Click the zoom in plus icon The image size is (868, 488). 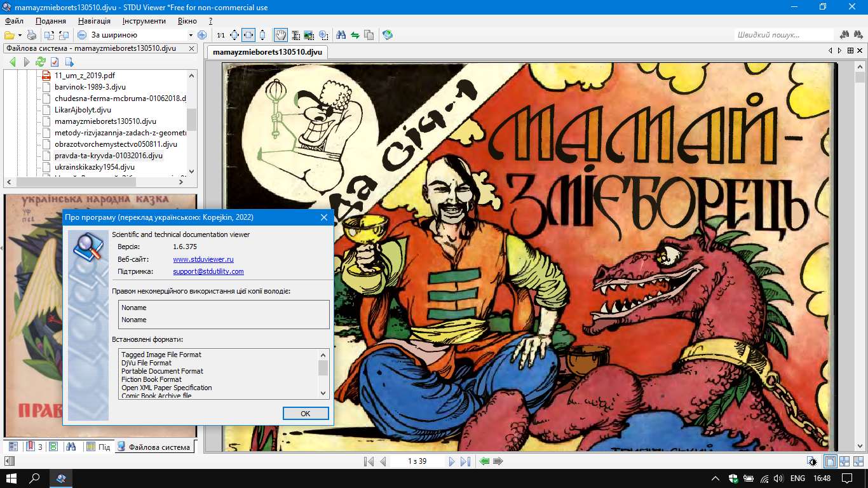(x=202, y=35)
